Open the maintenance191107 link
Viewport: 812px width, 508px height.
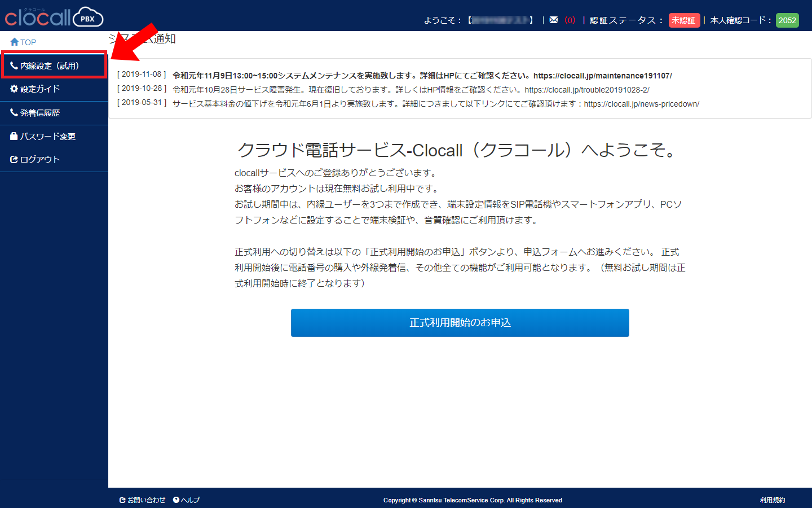(x=602, y=76)
